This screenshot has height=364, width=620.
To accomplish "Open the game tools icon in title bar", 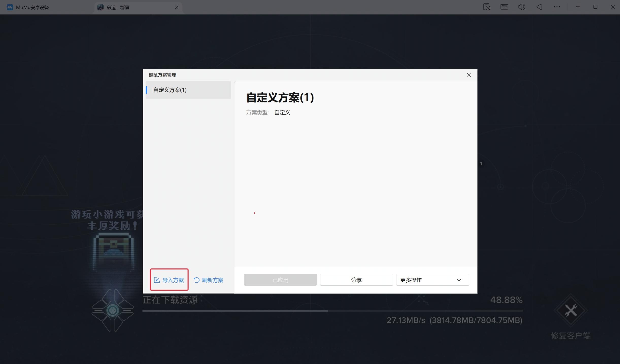I will click(487, 7).
